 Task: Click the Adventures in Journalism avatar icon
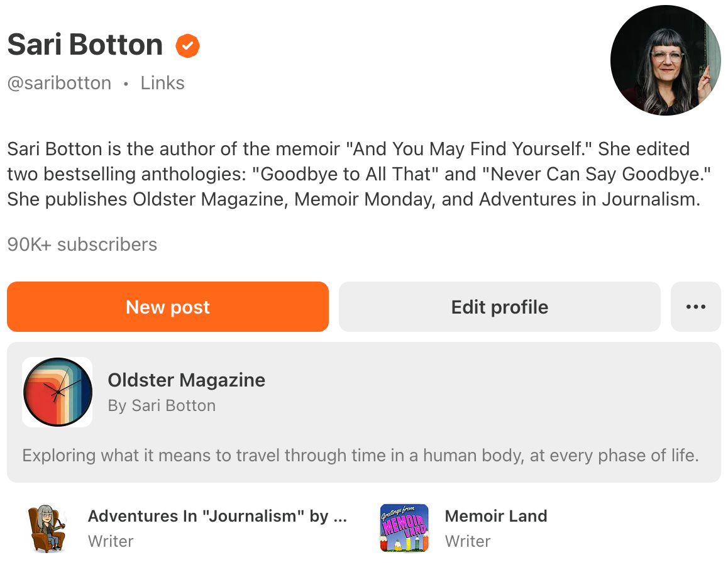click(47, 528)
